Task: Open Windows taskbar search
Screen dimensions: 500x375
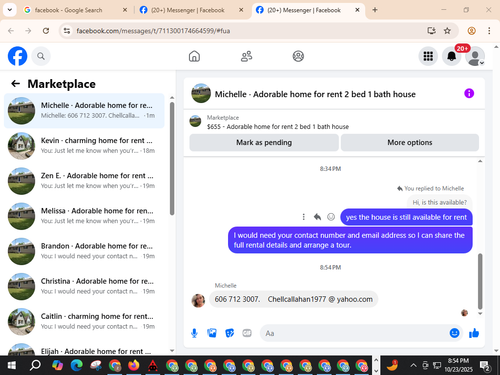Action: pyautogui.click(x=35, y=366)
